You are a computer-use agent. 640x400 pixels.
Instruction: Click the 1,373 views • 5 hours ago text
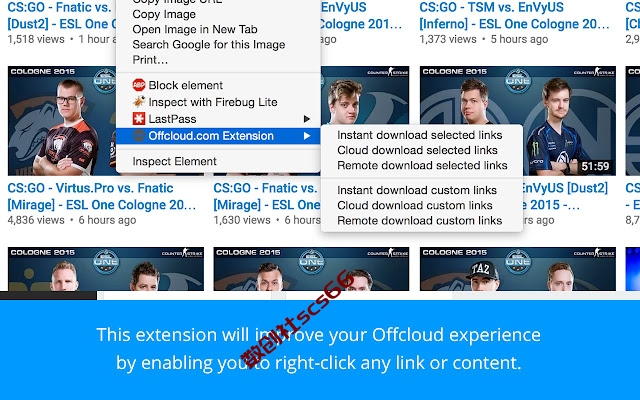(x=484, y=39)
